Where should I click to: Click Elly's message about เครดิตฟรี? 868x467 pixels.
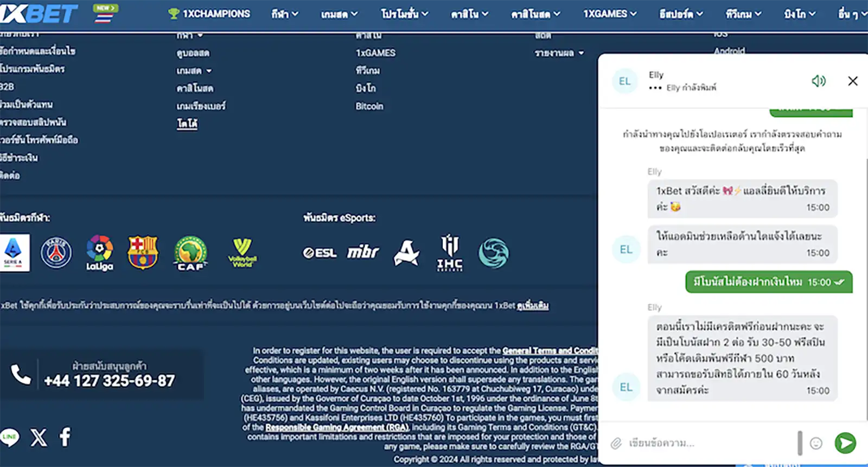tap(743, 358)
